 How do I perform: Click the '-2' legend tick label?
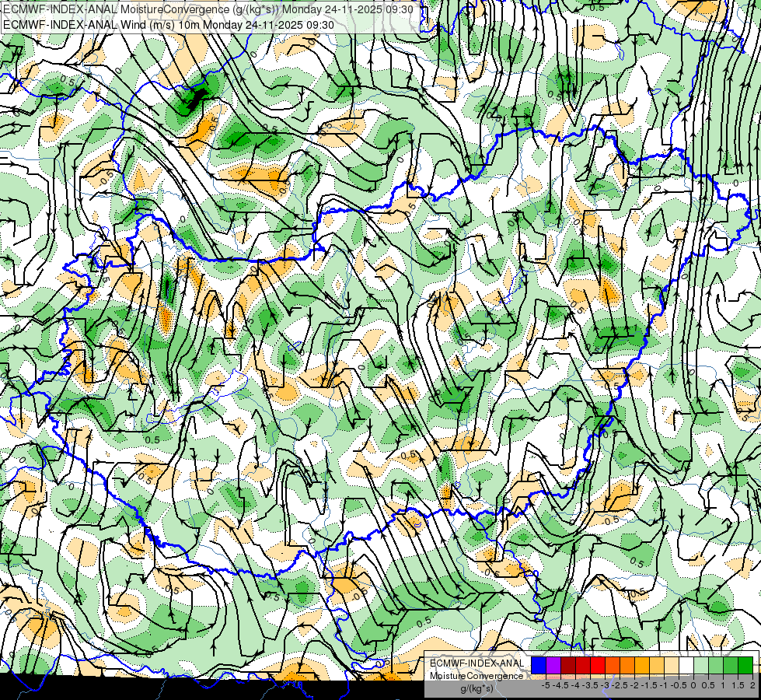[634, 685]
